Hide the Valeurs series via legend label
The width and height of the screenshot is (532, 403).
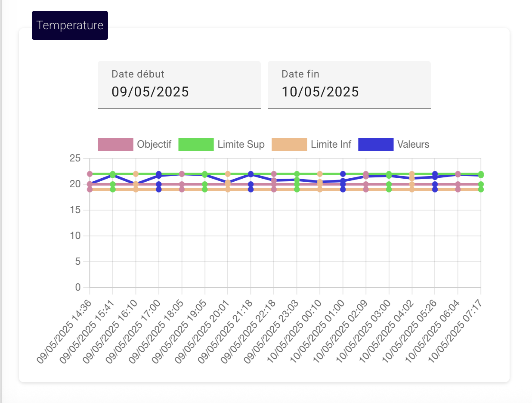(413, 145)
